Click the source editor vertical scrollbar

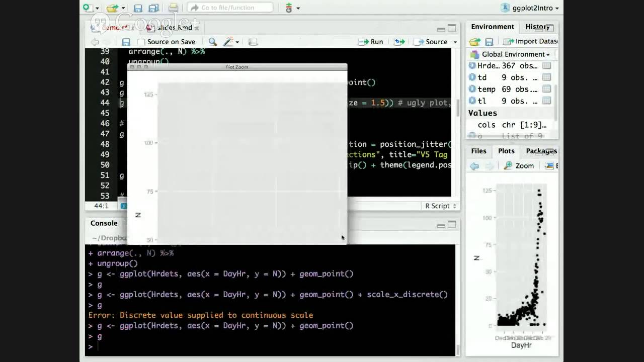[458, 108]
